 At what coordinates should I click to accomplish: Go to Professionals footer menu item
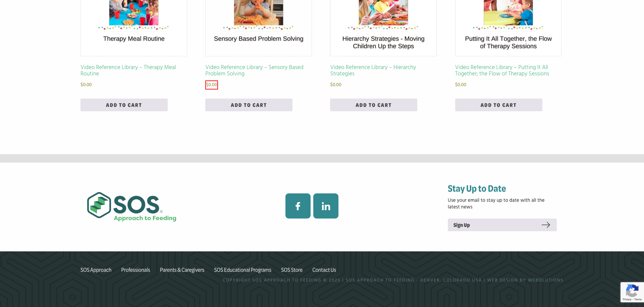click(136, 270)
